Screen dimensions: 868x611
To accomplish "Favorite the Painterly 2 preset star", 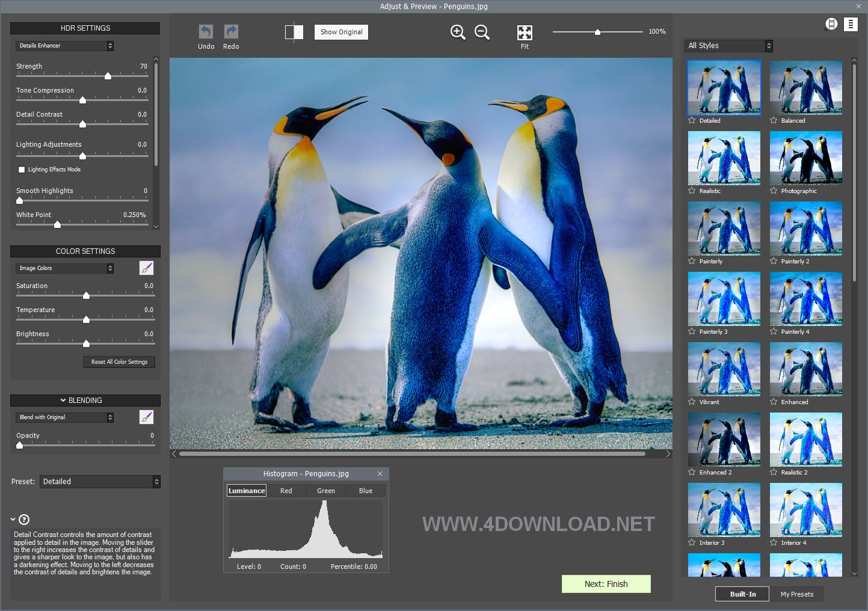I will [774, 261].
